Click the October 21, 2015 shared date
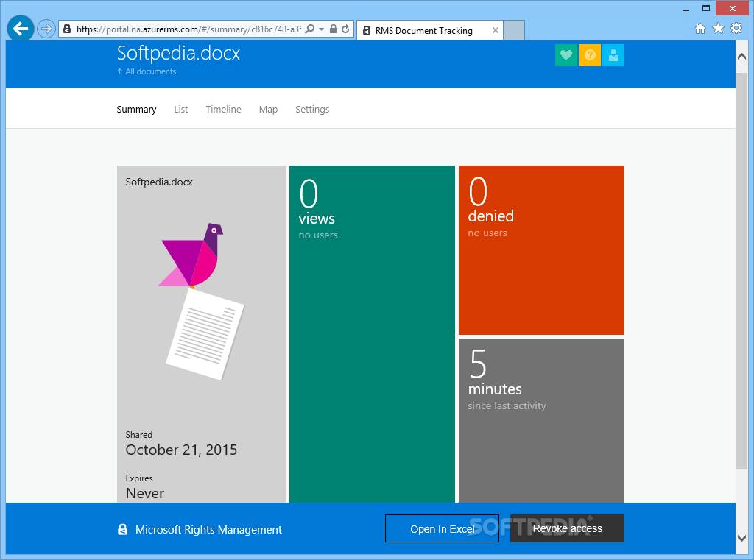 tap(181, 450)
